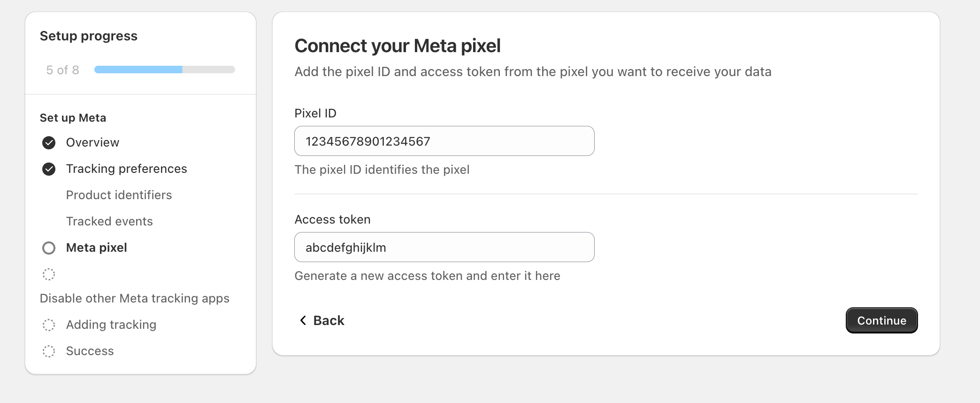Image resolution: width=980 pixels, height=403 pixels.
Task: Select Tracked events sub-step
Action: click(x=109, y=221)
